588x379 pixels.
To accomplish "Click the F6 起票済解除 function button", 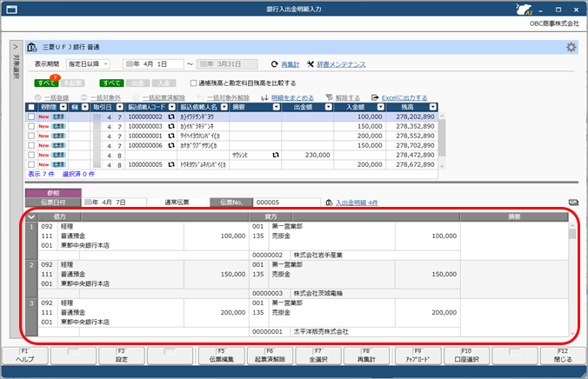I will (x=270, y=356).
